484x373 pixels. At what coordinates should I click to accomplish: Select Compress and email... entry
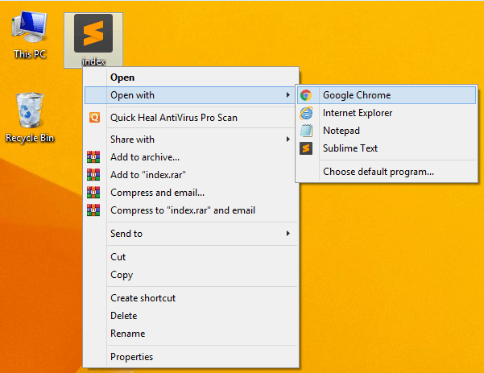click(x=191, y=192)
